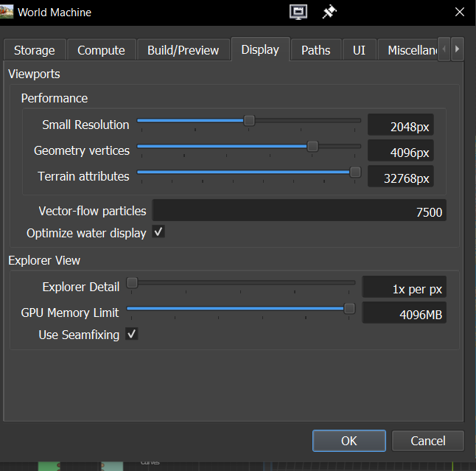This screenshot has width=476, height=471.
Task: Click the Vector-flow particles 7500 field
Action: click(299, 210)
